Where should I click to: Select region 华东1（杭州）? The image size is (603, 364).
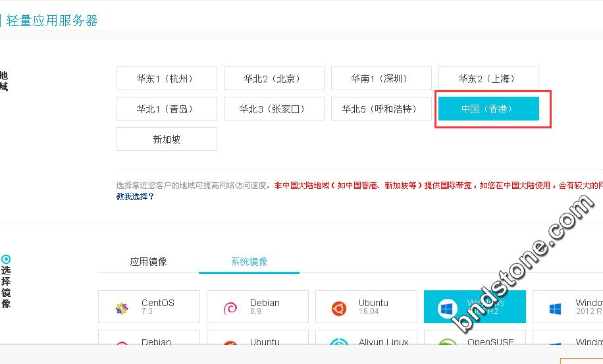(x=167, y=78)
